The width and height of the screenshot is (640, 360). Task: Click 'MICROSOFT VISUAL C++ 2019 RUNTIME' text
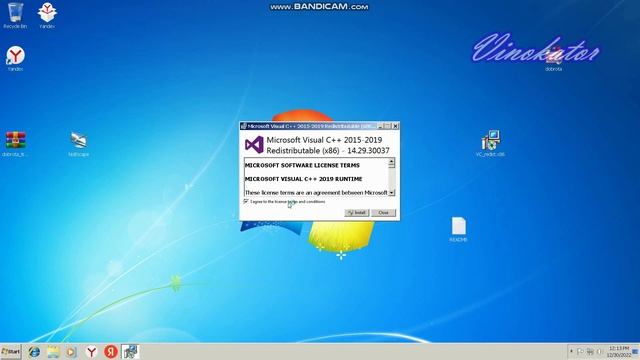pos(303,179)
